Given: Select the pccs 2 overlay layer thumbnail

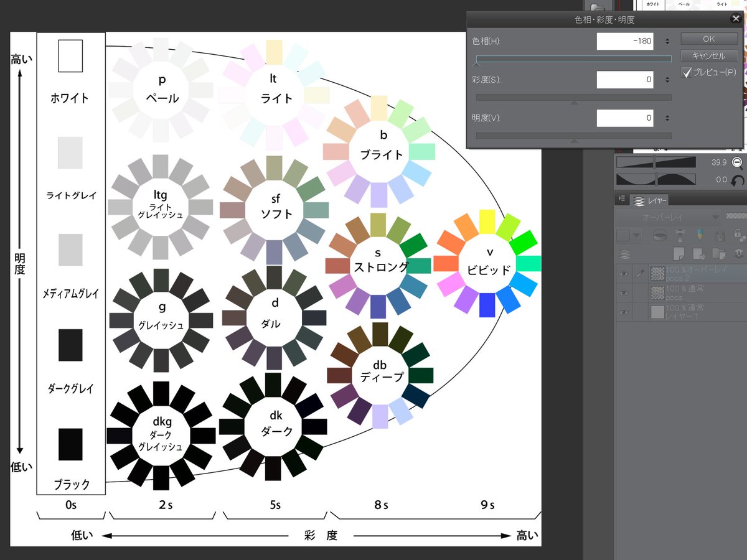Looking at the screenshot, I should (657, 273).
